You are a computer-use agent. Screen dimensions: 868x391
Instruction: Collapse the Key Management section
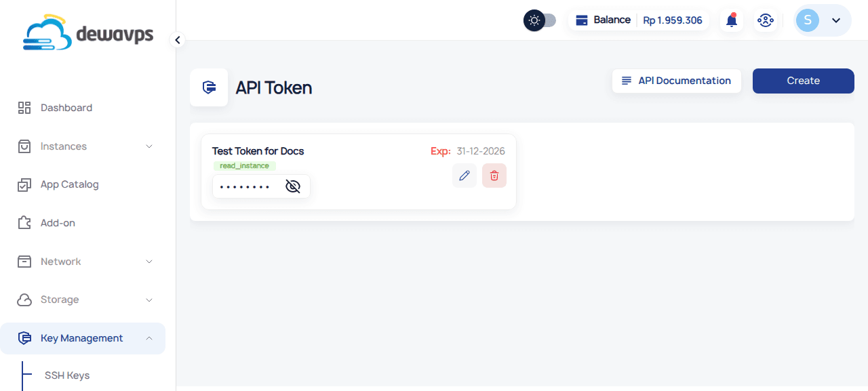(x=149, y=337)
